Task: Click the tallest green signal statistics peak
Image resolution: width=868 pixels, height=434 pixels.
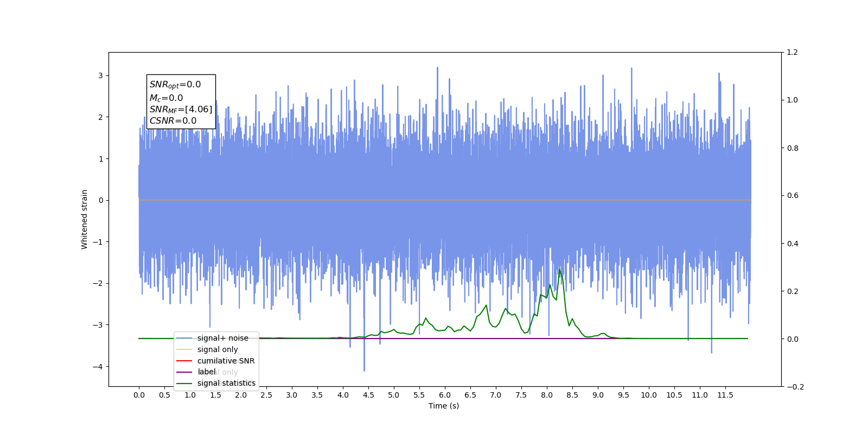Action: click(x=559, y=270)
